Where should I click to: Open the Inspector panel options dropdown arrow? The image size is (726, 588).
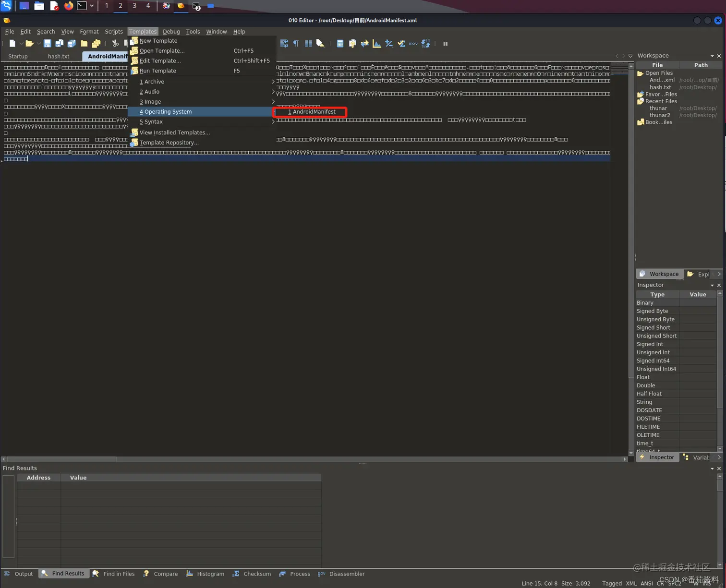click(x=712, y=285)
